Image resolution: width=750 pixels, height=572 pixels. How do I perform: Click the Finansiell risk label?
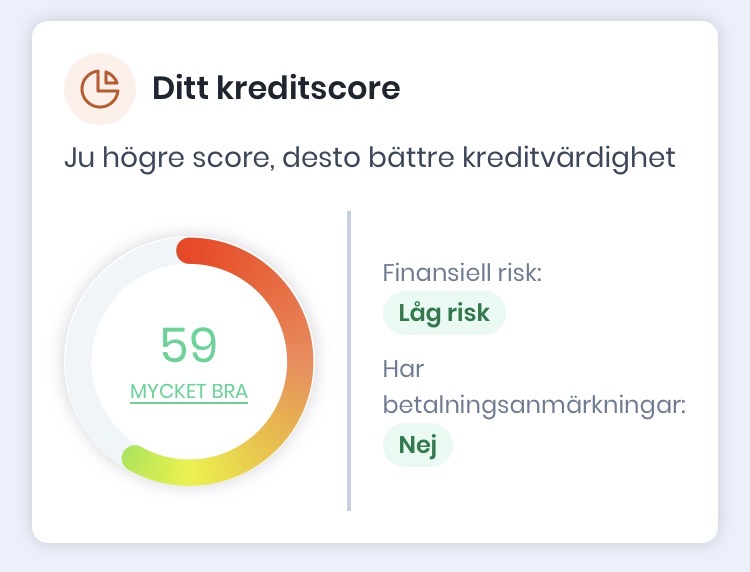(x=461, y=272)
